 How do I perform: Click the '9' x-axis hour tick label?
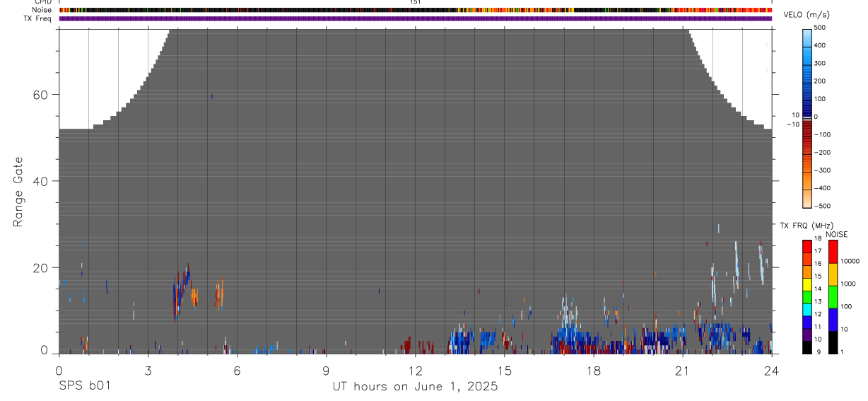coord(326,370)
